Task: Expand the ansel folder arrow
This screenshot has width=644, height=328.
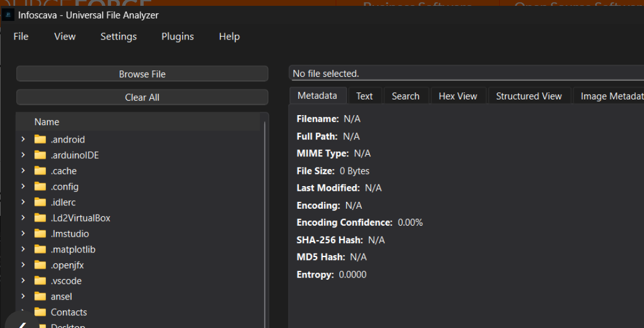Action: pos(23,297)
